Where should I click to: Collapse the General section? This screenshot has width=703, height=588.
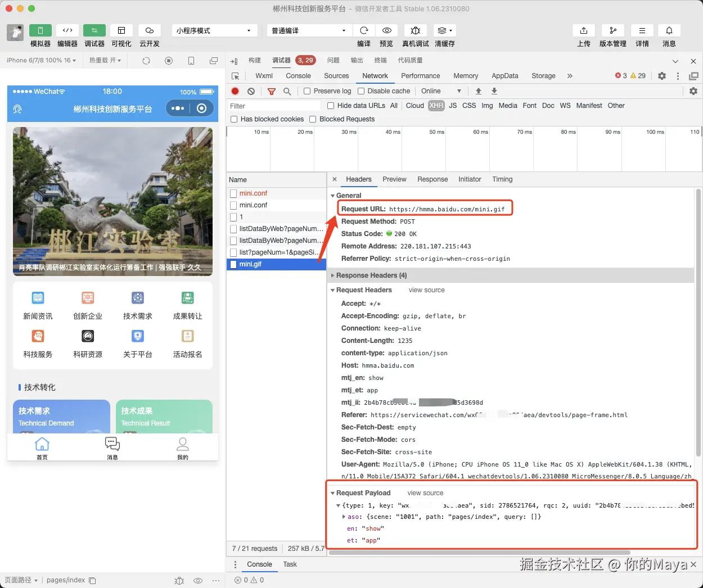click(332, 196)
